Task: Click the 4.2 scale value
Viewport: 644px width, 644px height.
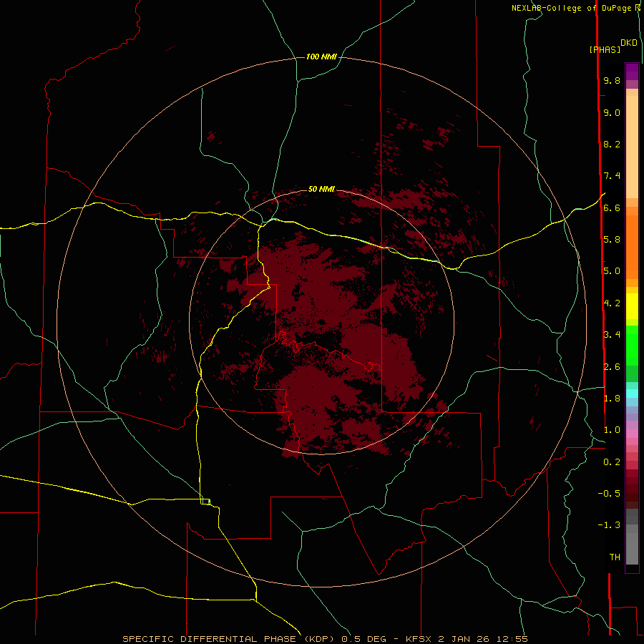Action: (612, 303)
